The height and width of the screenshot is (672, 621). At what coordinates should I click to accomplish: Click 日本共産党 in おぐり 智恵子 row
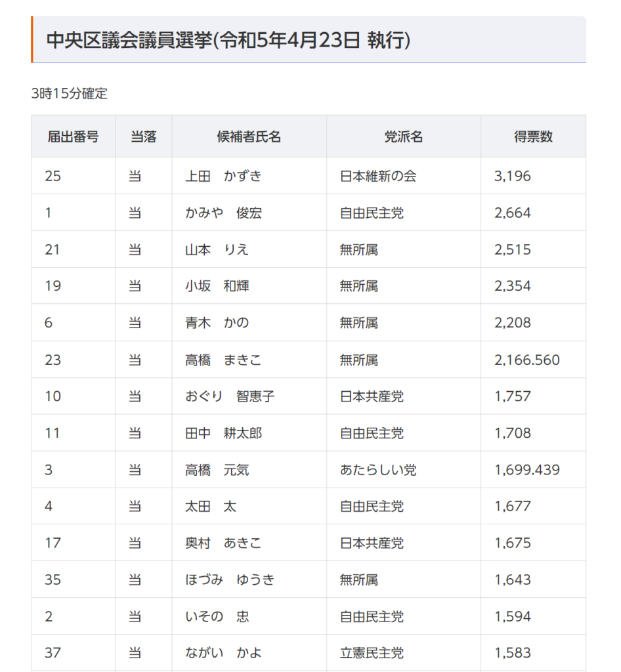pyautogui.click(x=372, y=396)
